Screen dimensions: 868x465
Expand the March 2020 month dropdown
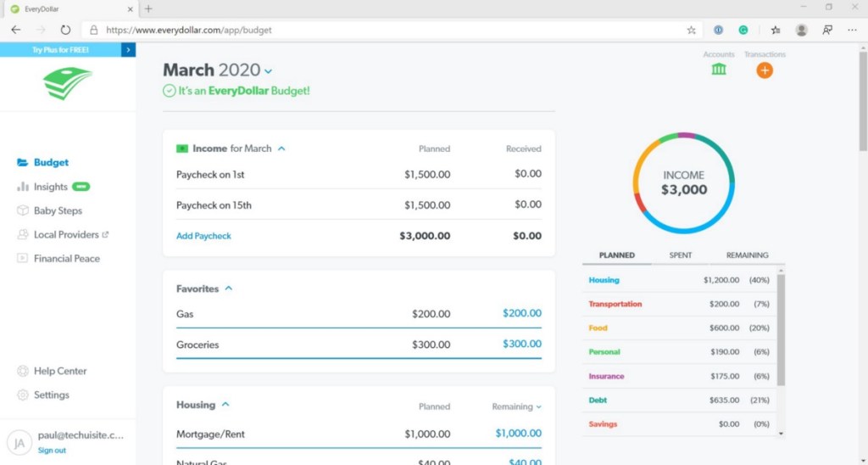point(269,71)
